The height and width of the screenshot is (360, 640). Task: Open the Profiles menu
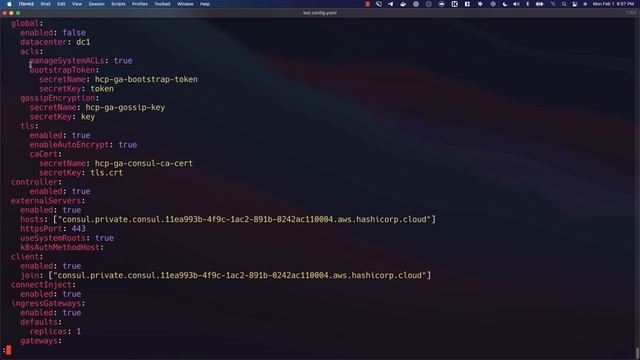point(140,4)
